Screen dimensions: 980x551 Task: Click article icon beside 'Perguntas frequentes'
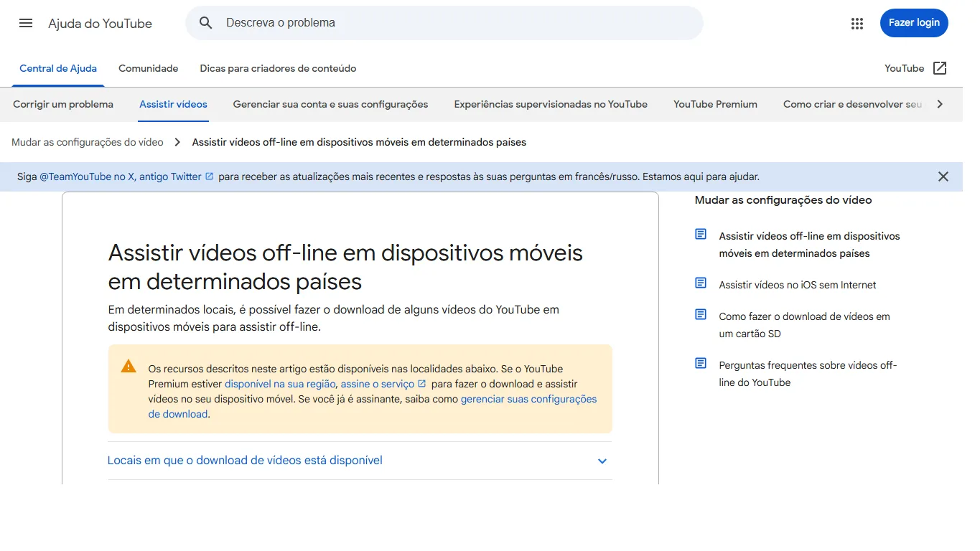tap(701, 364)
